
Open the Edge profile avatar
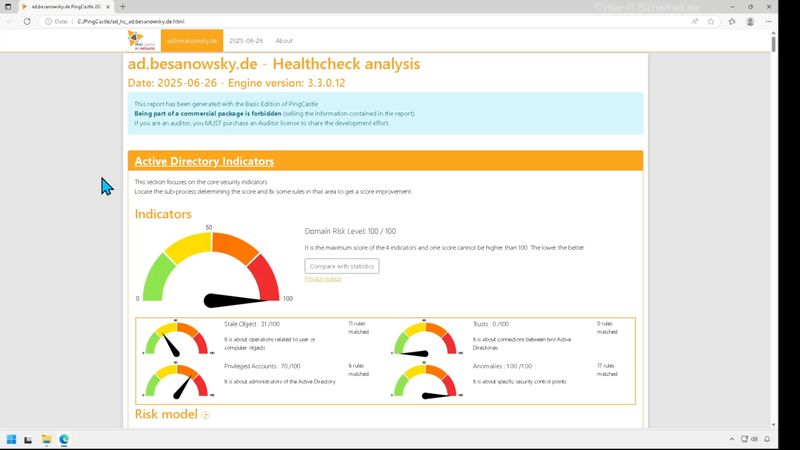pyautogui.click(x=750, y=21)
